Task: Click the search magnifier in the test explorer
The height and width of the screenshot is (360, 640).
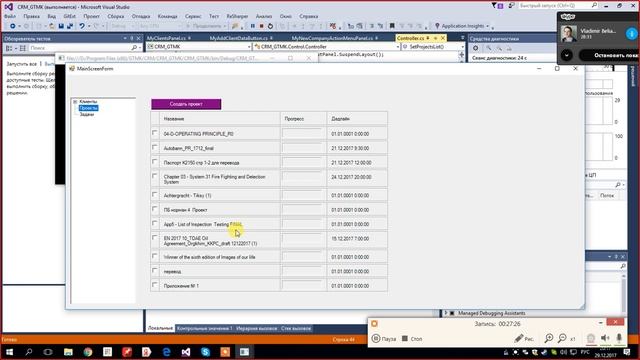Action: pyautogui.click(x=134, y=48)
